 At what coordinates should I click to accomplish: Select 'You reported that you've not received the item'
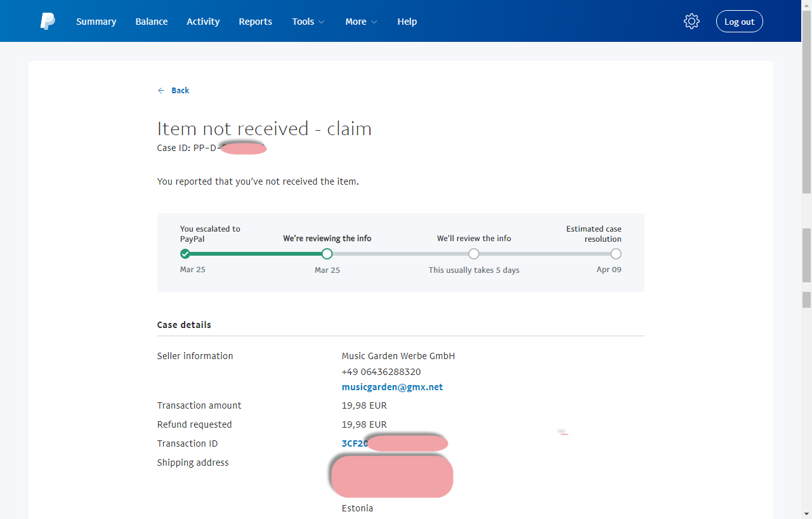258,181
